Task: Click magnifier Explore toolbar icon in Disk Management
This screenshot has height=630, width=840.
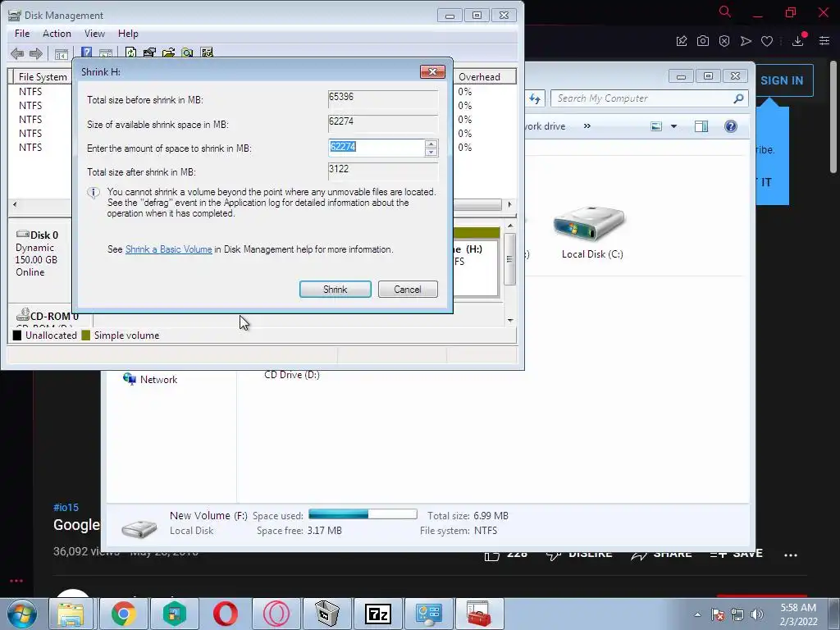Action: coord(187,52)
